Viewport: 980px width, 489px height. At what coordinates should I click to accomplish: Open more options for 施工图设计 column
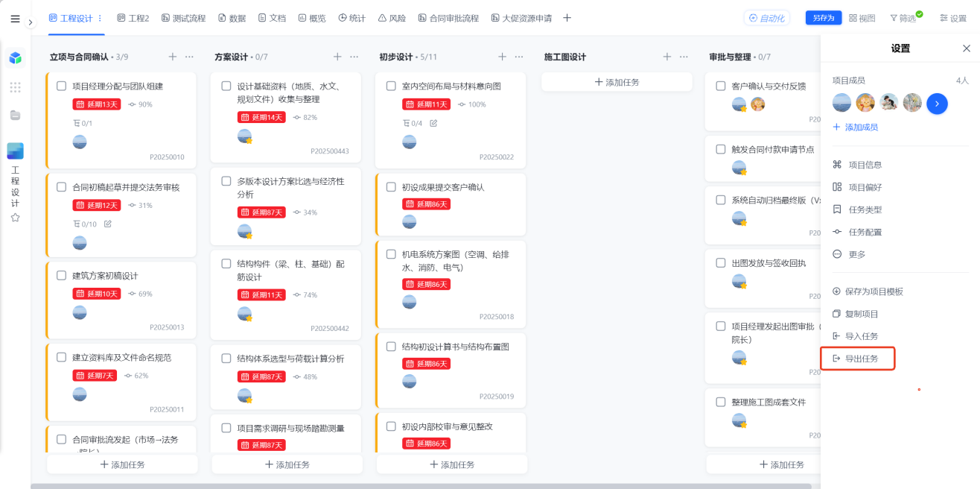point(684,57)
